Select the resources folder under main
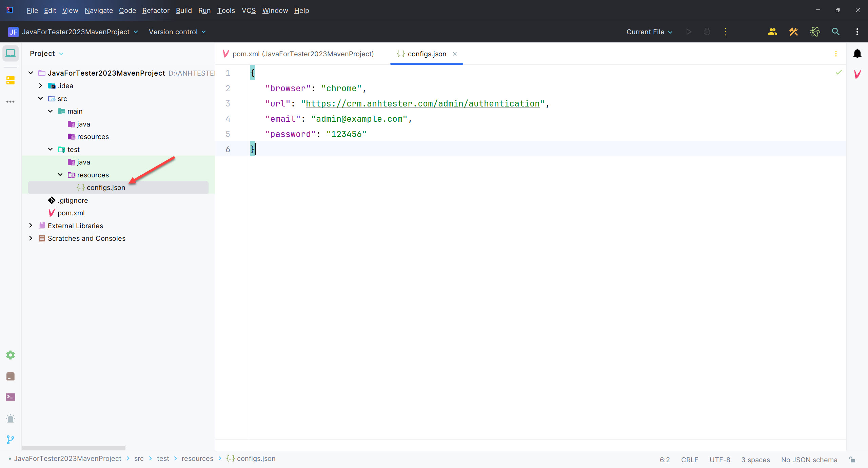 pos(93,137)
